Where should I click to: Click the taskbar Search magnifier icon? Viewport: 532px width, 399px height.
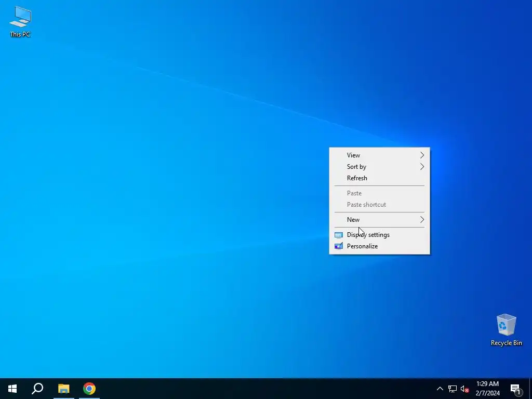[37, 389]
